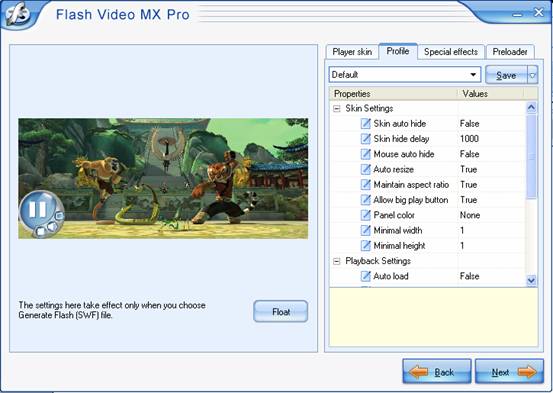
Task: Click the edit icon beside Auto resize
Action: pos(366,169)
